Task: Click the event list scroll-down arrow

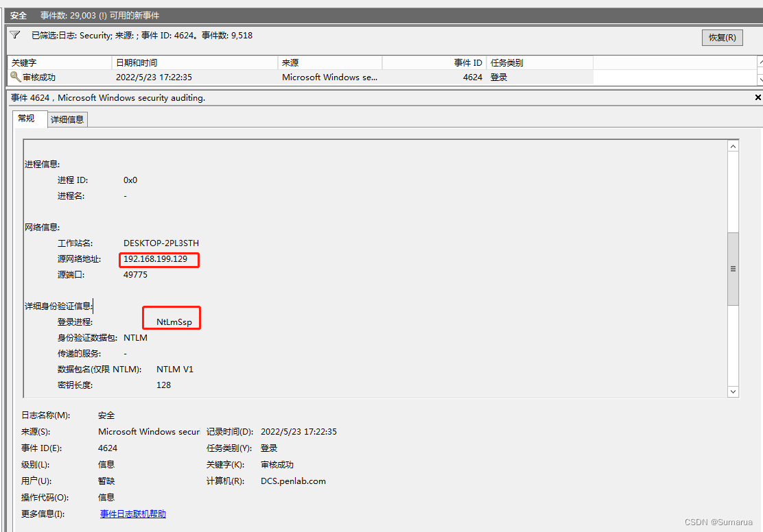Action: (760, 79)
